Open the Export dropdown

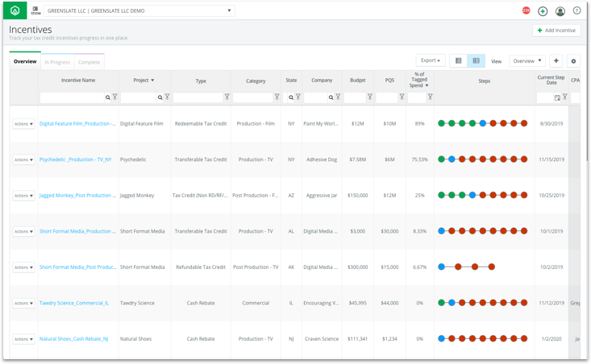431,60
